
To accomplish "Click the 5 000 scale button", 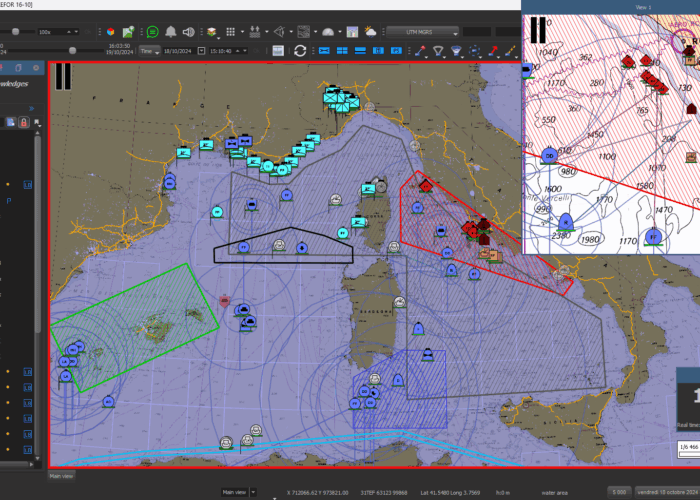I will tap(619, 492).
